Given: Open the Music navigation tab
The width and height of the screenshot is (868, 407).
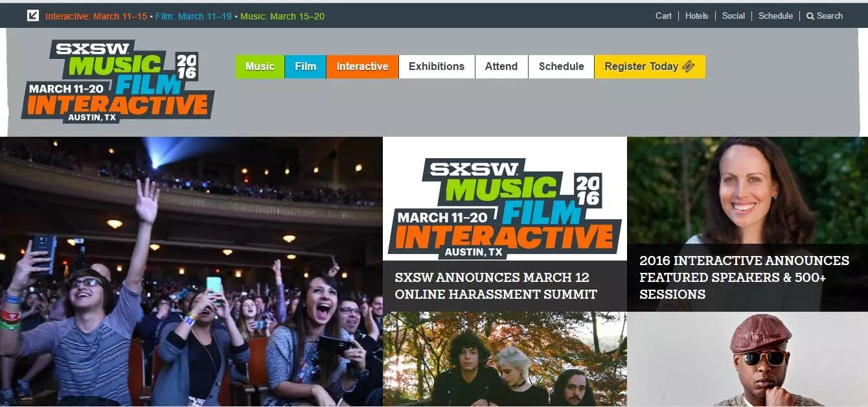Looking at the screenshot, I should pos(260,67).
